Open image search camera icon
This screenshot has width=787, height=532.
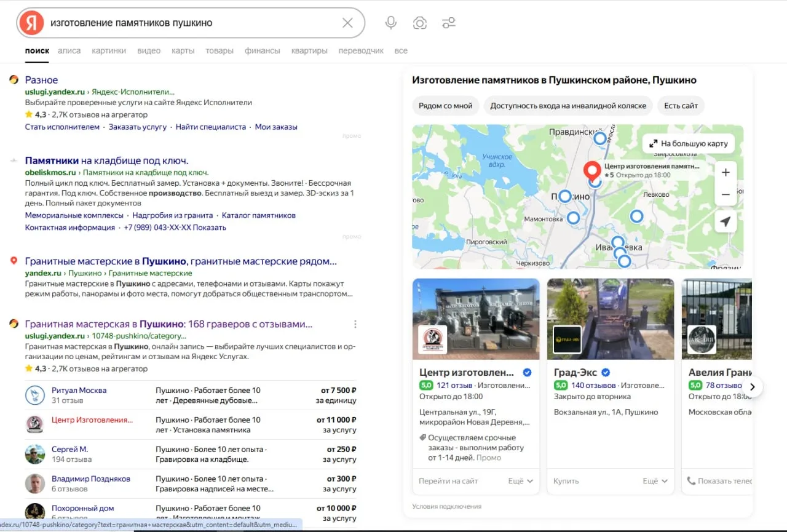coord(420,23)
